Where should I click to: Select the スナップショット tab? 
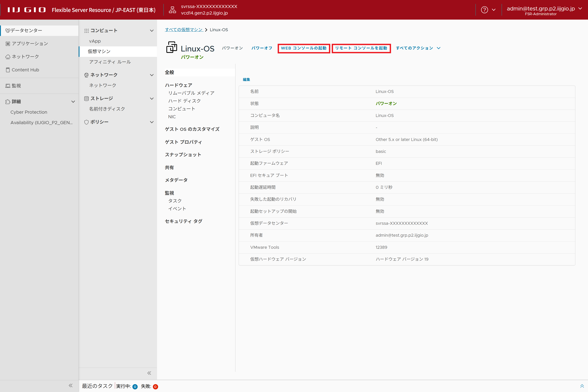[x=183, y=155]
